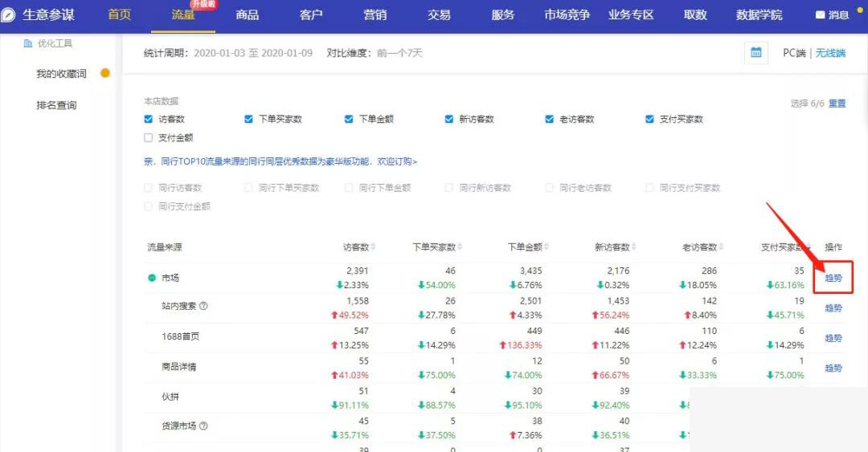
Task: Enable the 支付金额 checkbox
Action: pyautogui.click(x=148, y=138)
